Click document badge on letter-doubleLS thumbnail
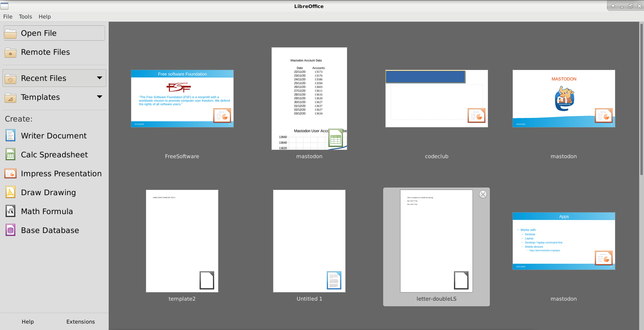Viewport: 644px width, 330px height. [x=461, y=280]
